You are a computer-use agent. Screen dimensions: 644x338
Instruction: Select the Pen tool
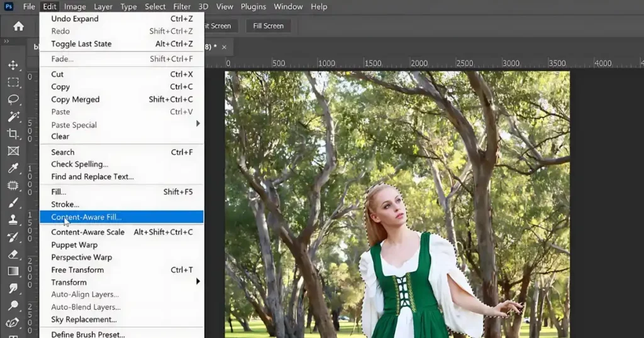13,323
